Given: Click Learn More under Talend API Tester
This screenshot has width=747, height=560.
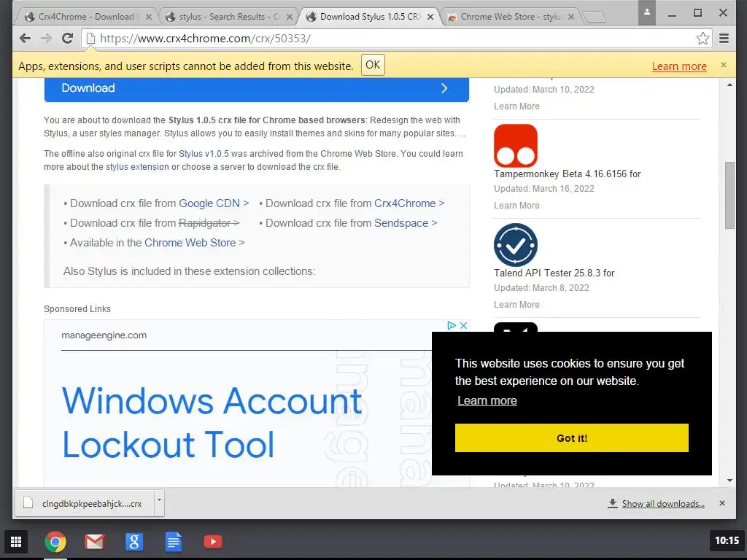Looking at the screenshot, I should [516, 305].
